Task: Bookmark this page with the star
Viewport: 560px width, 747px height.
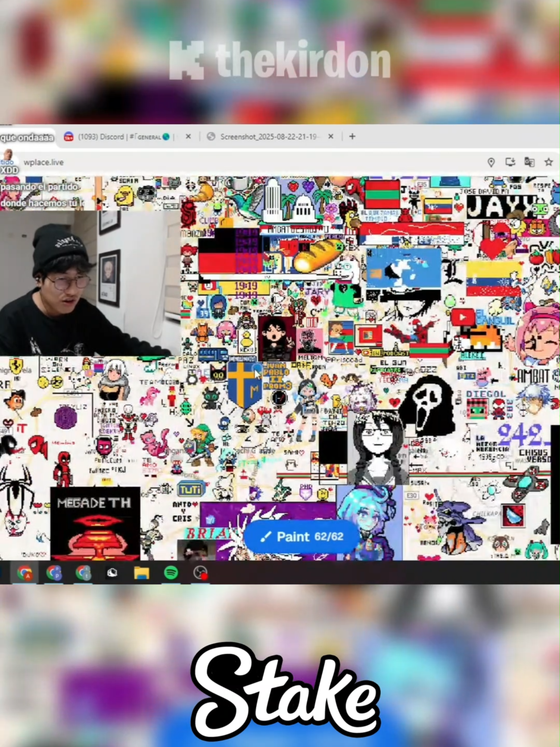Action: 548,162
